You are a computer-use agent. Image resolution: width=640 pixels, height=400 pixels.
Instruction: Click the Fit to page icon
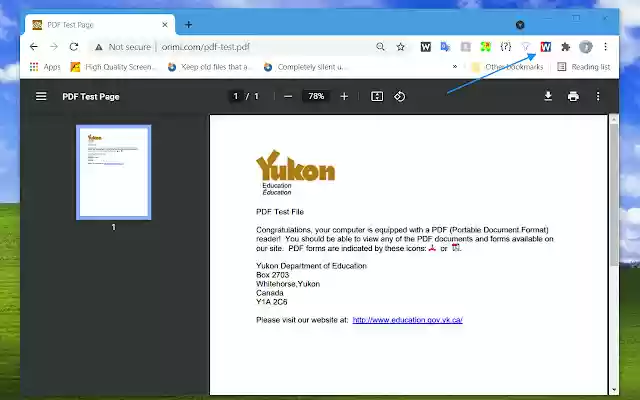377,96
